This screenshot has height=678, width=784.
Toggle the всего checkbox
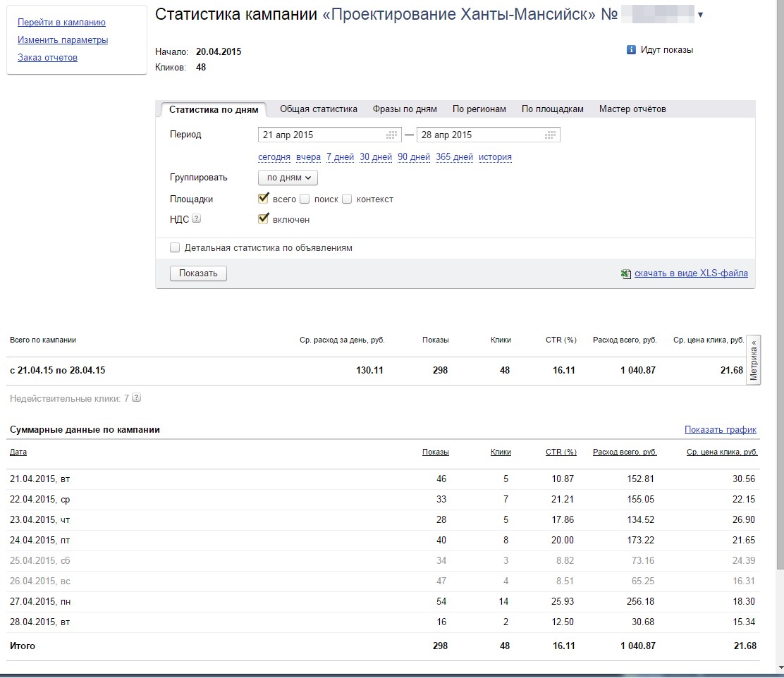263,199
